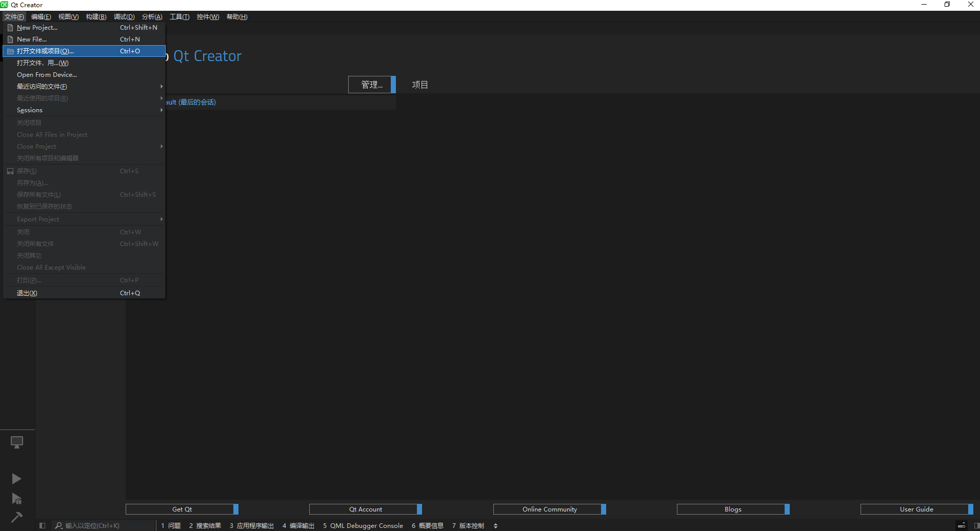The image size is (980, 531).
Task: Toggle the left sidebar visibility icon
Action: tap(43, 525)
